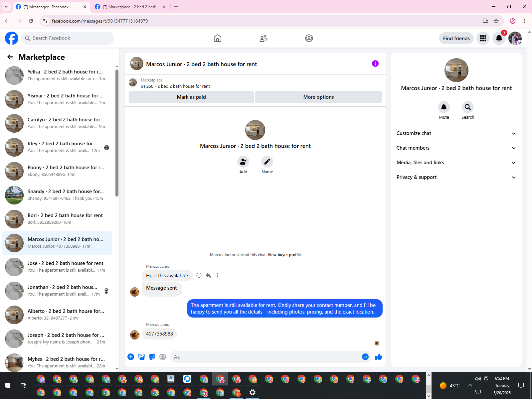Click the Name edit pencil icon
The width and height of the screenshot is (532, 399).
click(267, 162)
